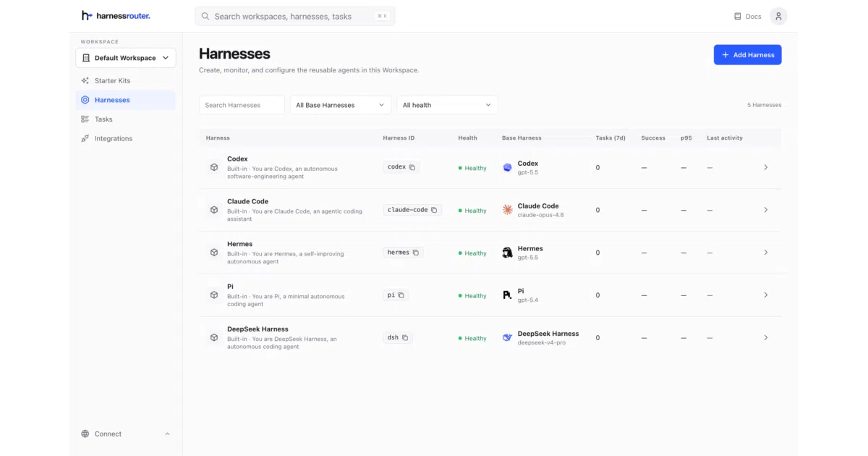Screen dimensions: 868x456
Task: Copy the claude-code harness ID
Action: point(434,210)
